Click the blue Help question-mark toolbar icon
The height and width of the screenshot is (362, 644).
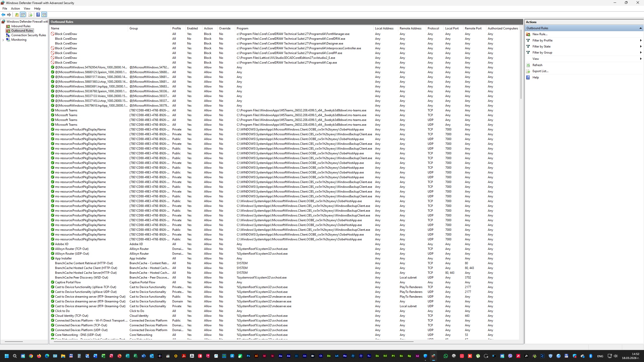38,15
